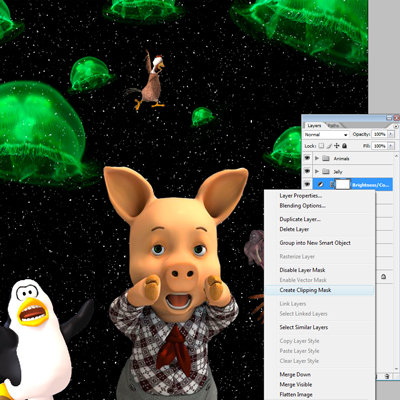The height and width of the screenshot is (400, 400).
Task: Choose Delete Layer menu entry
Action: click(x=294, y=229)
